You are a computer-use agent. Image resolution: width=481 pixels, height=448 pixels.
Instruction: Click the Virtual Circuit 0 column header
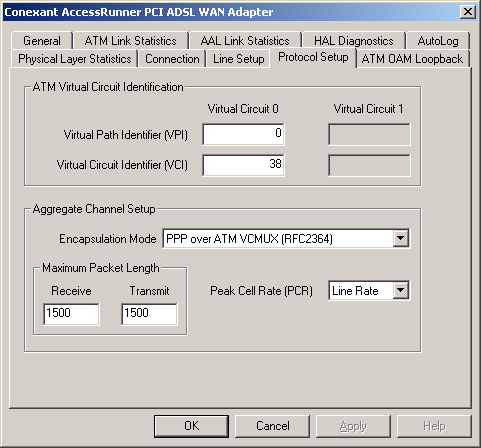click(243, 109)
